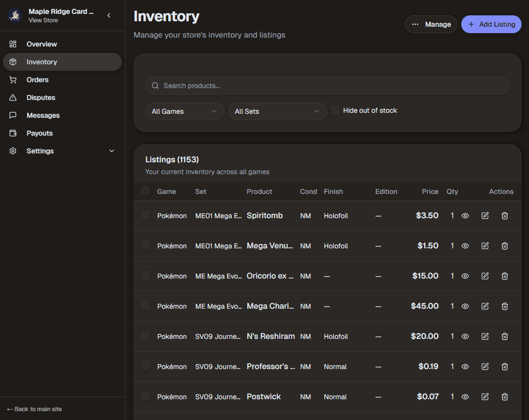Image resolution: width=529 pixels, height=420 pixels.
Task: Delete the Postwick listing
Action: 504,396
